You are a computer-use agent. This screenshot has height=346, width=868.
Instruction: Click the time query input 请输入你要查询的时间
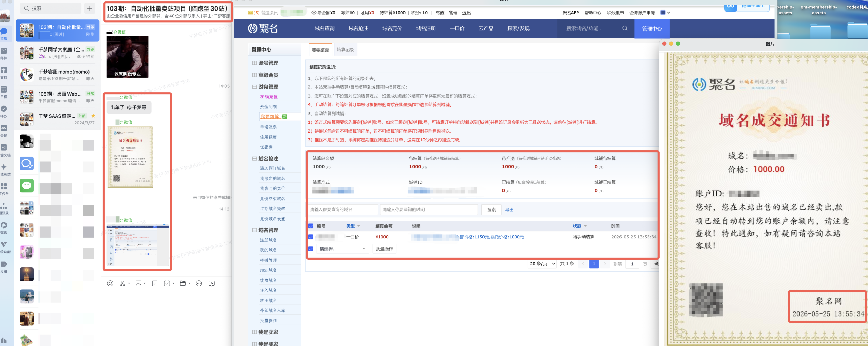click(429, 210)
